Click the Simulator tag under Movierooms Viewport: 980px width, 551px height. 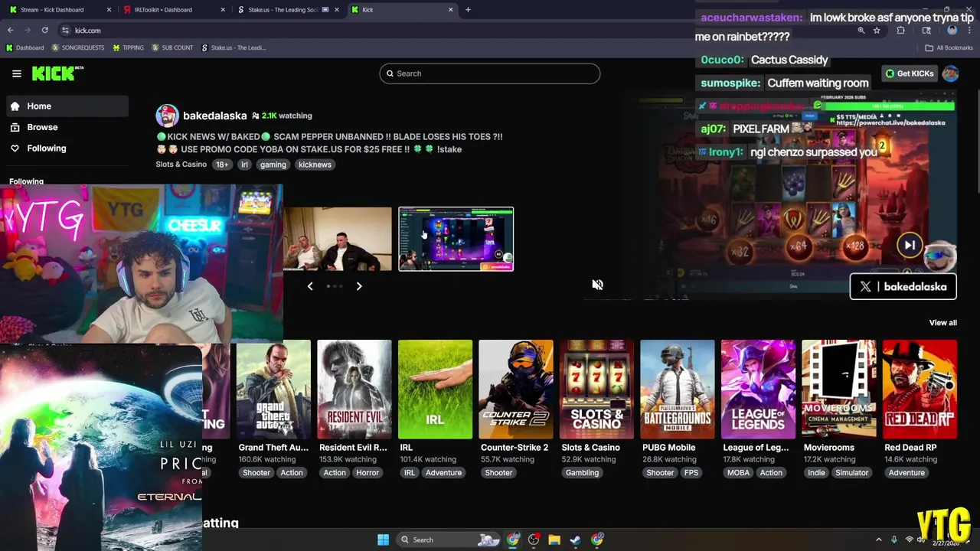851,473
